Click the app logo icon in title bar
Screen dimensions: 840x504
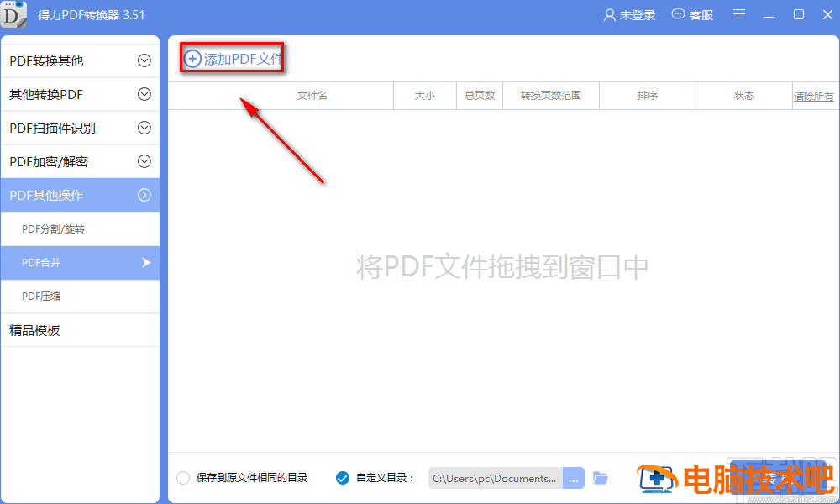pos(13,14)
